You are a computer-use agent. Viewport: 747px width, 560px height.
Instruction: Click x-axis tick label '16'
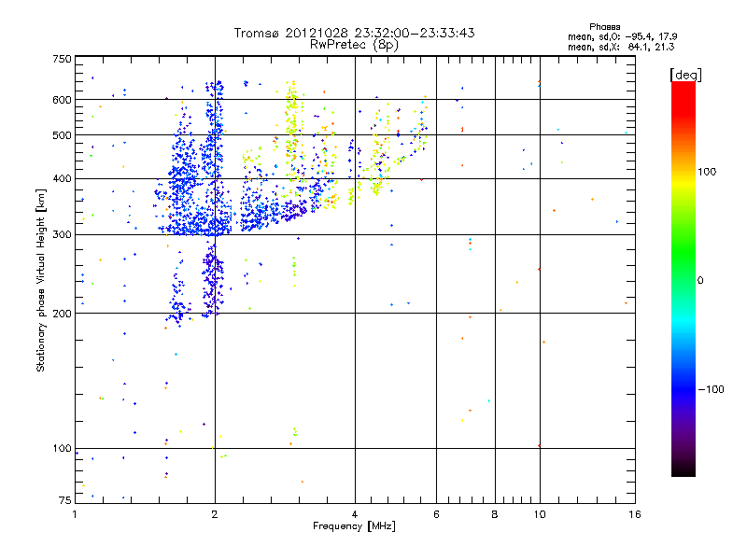click(635, 514)
